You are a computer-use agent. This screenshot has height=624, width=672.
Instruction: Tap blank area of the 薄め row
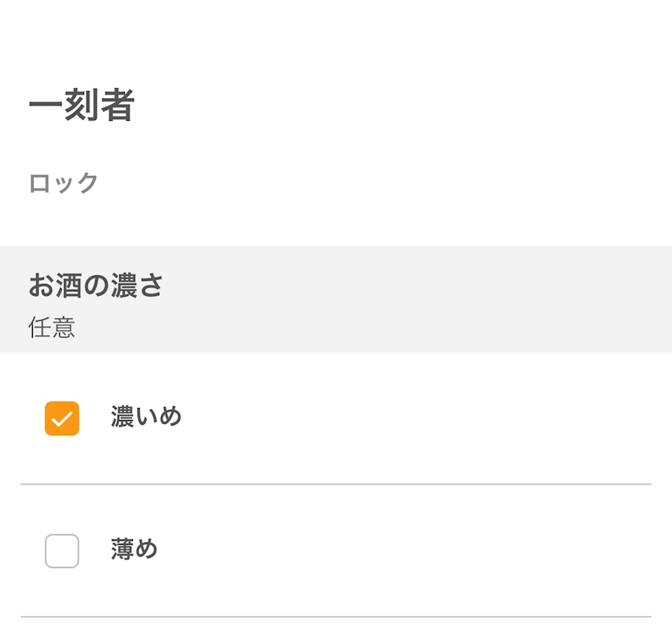[407, 550]
